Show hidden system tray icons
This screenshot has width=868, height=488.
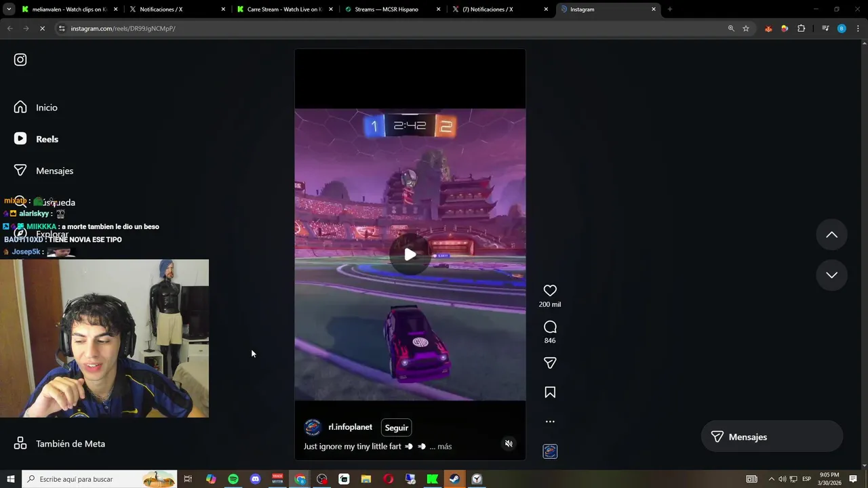[x=771, y=479]
